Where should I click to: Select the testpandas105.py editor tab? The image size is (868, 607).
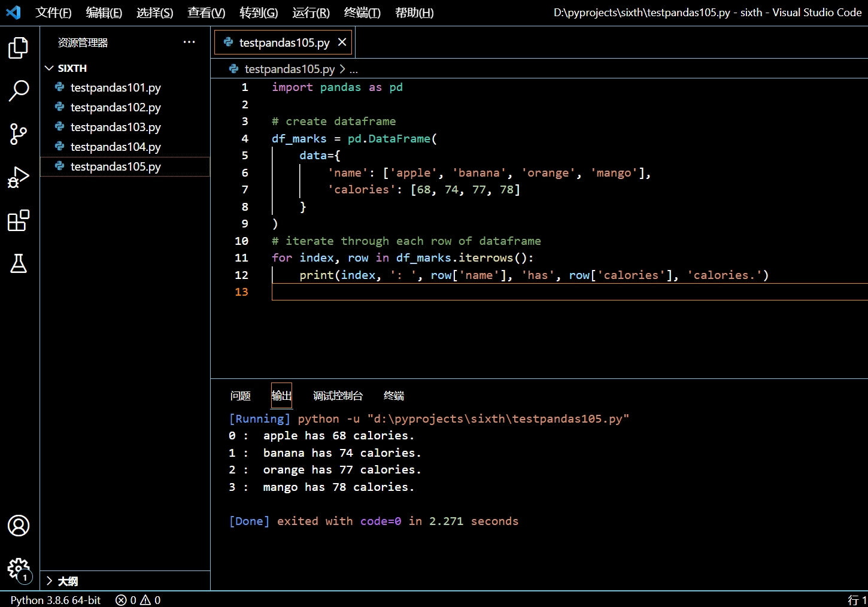tap(283, 43)
